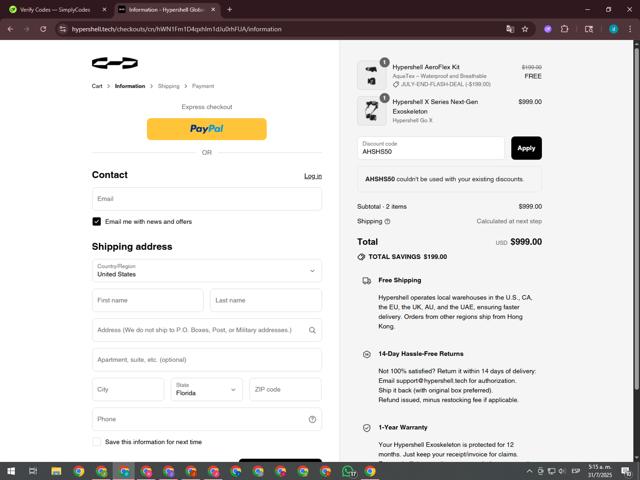The image size is (640, 480).
Task: Click shipping info question mark icon
Action: click(387, 221)
